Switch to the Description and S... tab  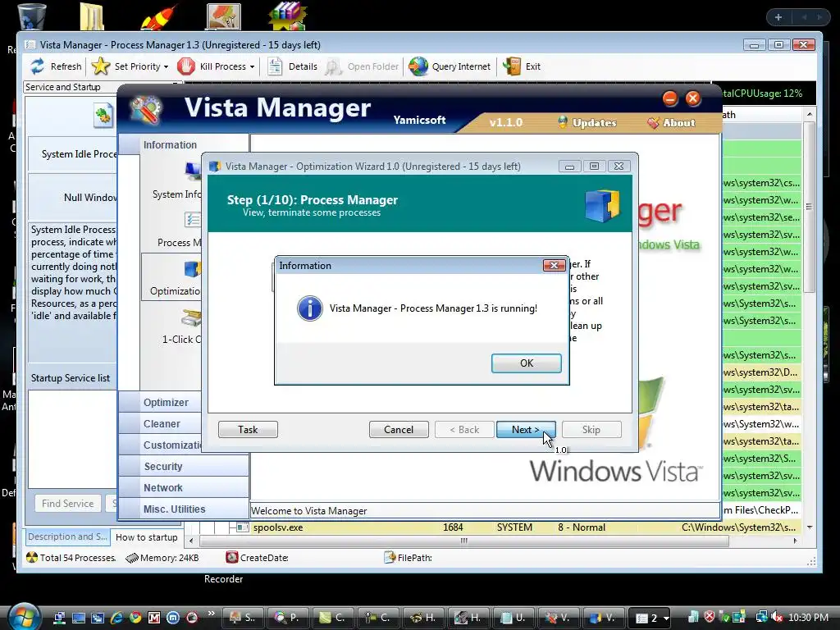(x=67, y=536)
